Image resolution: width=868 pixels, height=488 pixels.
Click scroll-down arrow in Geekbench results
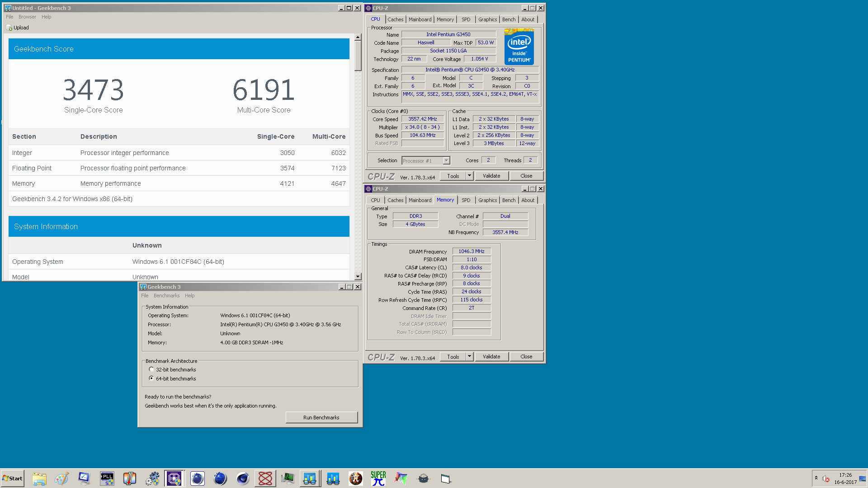pos(358,277)
